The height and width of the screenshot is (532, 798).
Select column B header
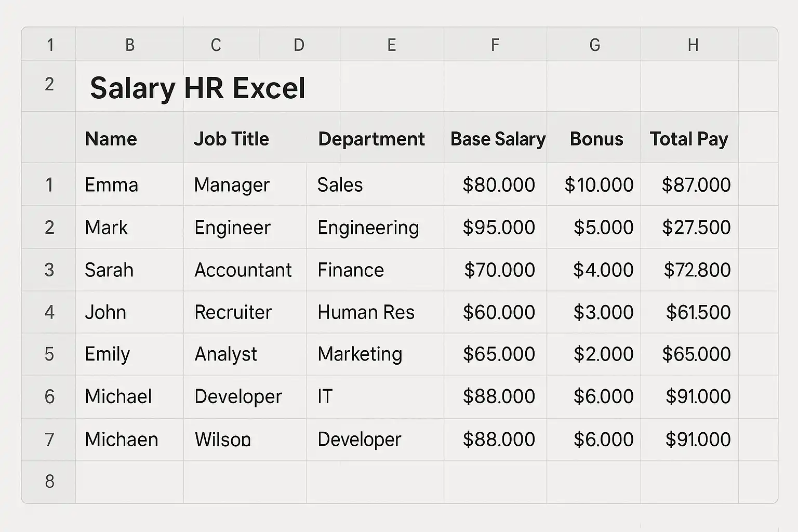(130, 45)
